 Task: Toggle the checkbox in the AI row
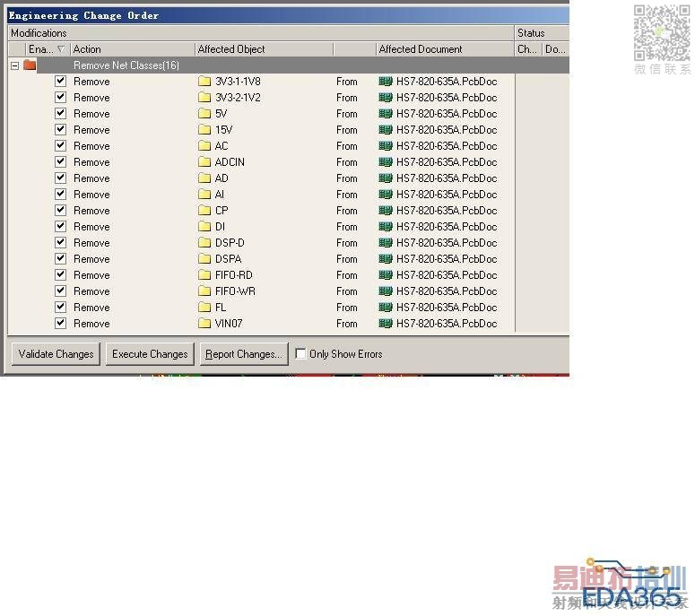pos(60,194)
